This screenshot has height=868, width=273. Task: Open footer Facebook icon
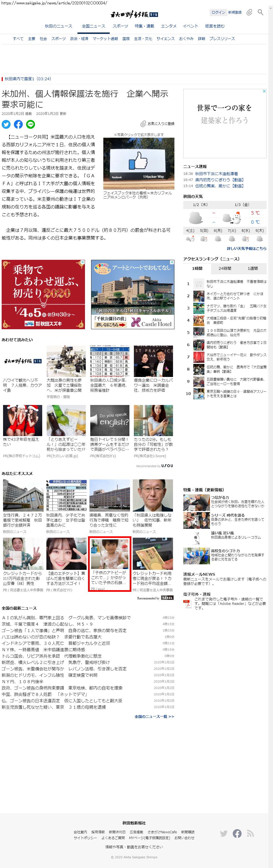(237, 833)
